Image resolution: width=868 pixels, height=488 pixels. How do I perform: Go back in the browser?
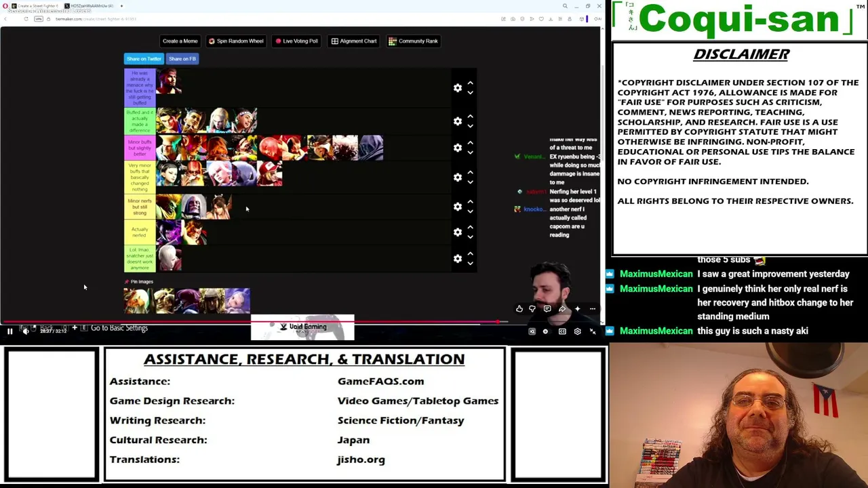(5, 19)
